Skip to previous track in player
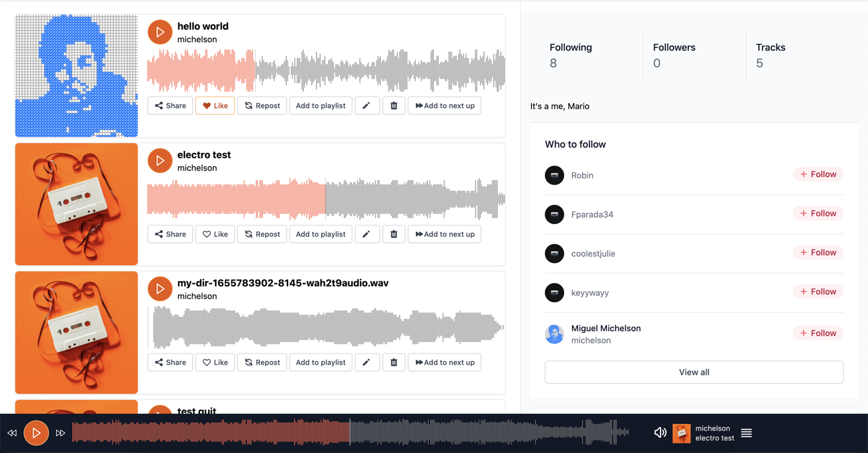The width and height of the screenshot is (868, 453). 12,433
